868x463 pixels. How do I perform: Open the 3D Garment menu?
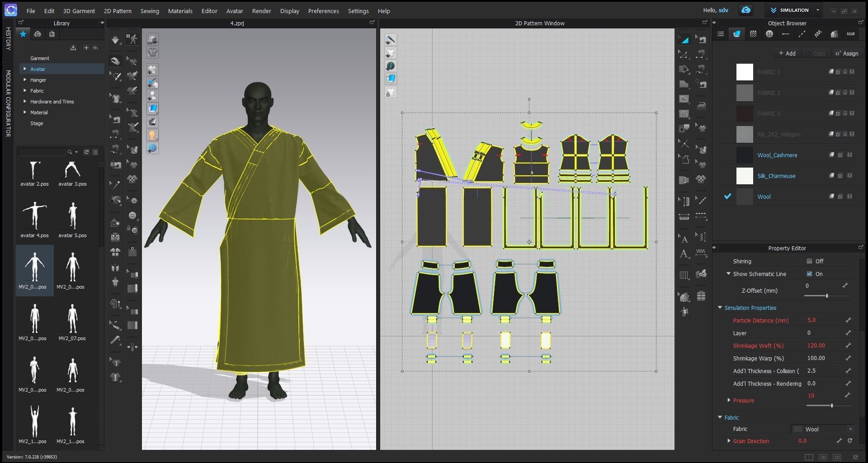(79, 11)
